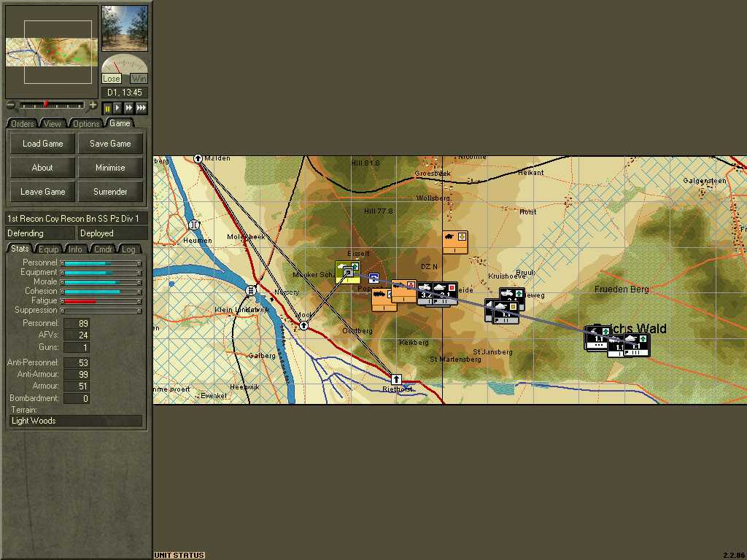The height and width of the screenshot is (560, 747).
Task: Click the Cohesion status bar
Action: coord(101,292)
